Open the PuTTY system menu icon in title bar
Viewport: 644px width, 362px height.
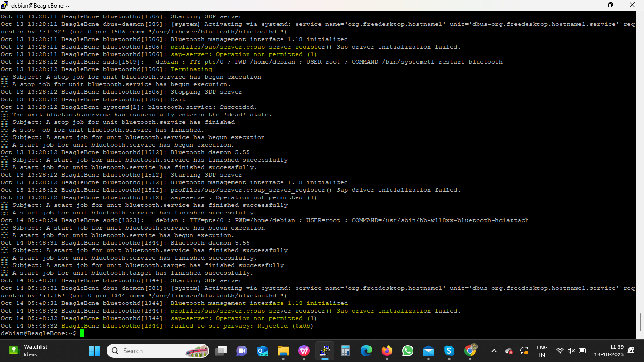[x=5, y=5]
